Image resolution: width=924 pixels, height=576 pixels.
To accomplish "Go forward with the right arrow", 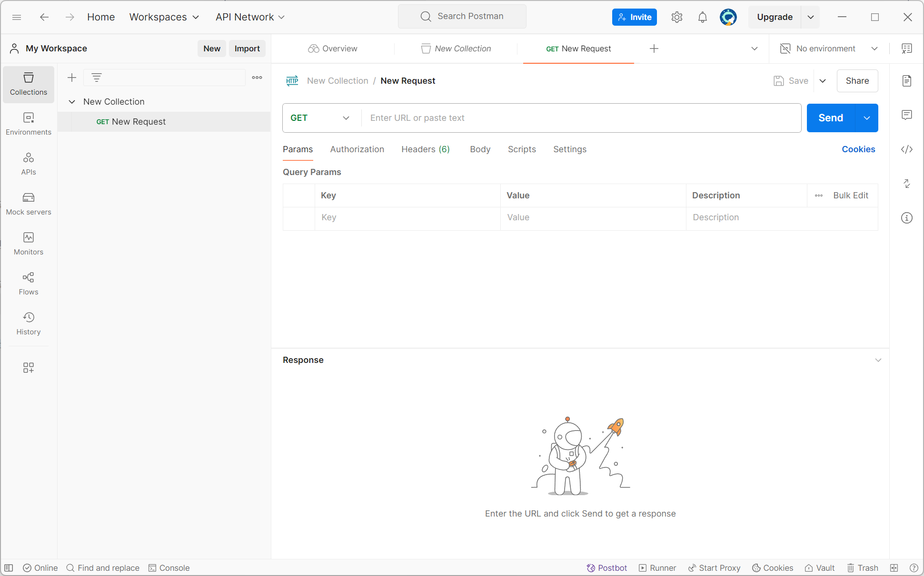I will [x=70, y=17].
